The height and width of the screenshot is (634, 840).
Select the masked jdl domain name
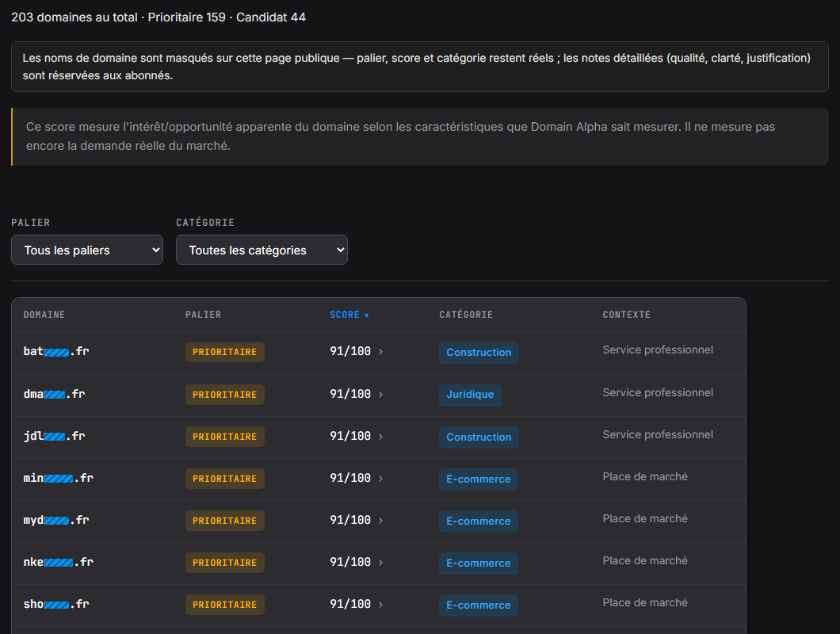pos(54,436)
